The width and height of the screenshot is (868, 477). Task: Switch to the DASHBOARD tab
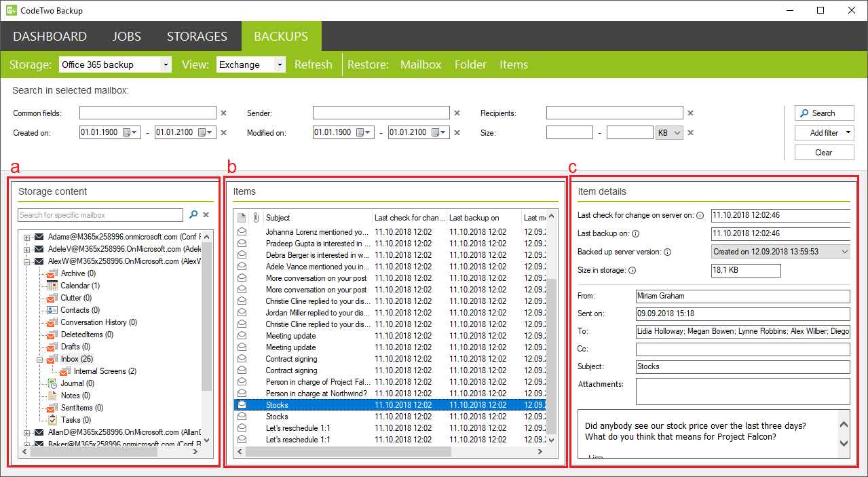point(50,37)
